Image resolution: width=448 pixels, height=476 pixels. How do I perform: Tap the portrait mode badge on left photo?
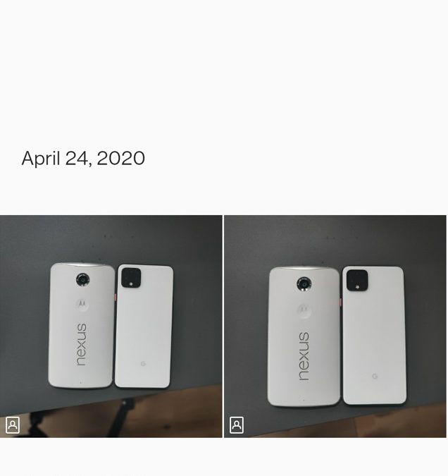pos(13,425)
